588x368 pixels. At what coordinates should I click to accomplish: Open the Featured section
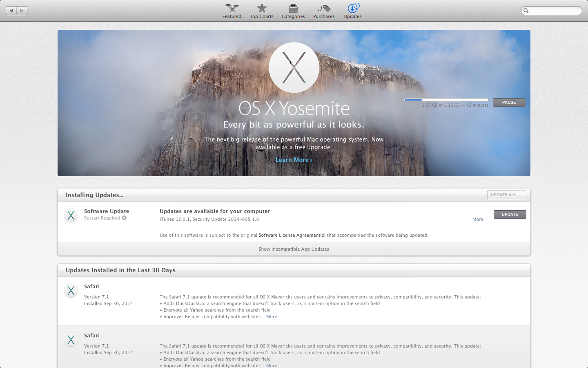[x=232, y=11]
